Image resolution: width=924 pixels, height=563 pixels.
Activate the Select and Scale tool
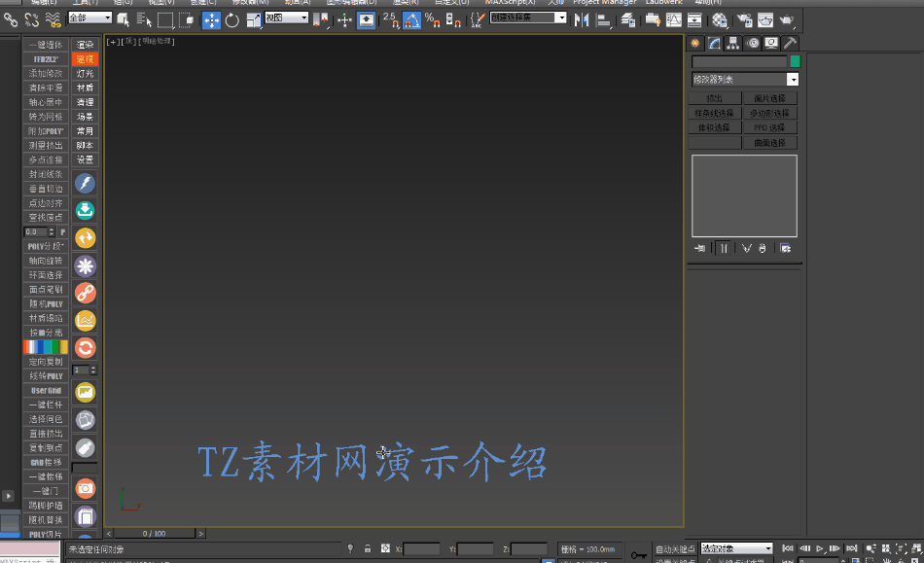[254, 20]
